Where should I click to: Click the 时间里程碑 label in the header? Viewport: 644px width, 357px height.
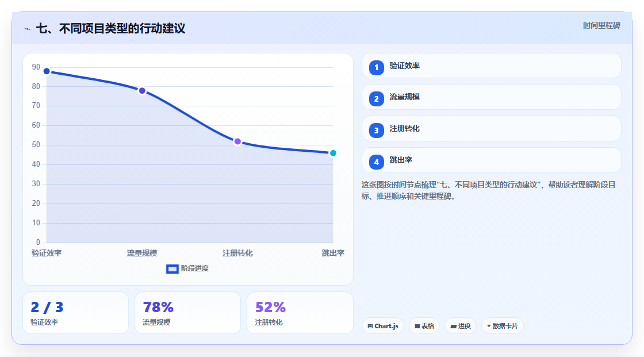pyautogui.click(x=601, y=25)
